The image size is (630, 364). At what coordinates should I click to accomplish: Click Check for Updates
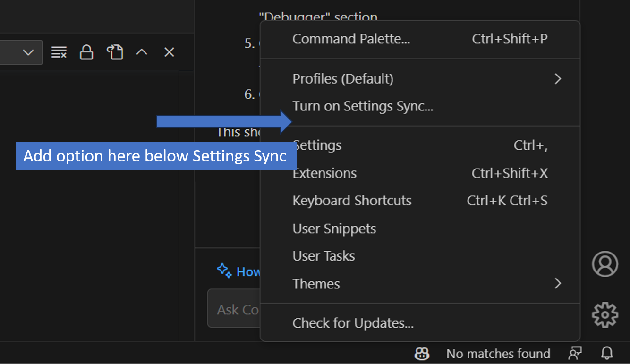(420, 323)
